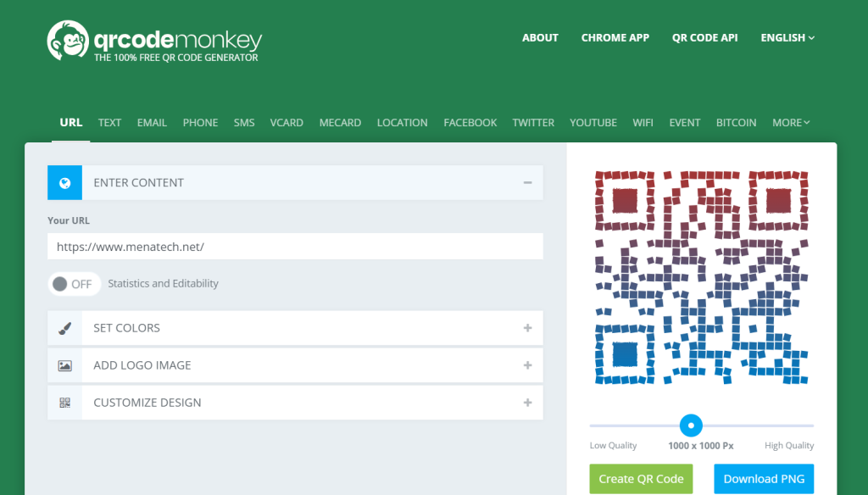
Task: Collapse the Enter Content section with minus
Action: click(527, 183)
